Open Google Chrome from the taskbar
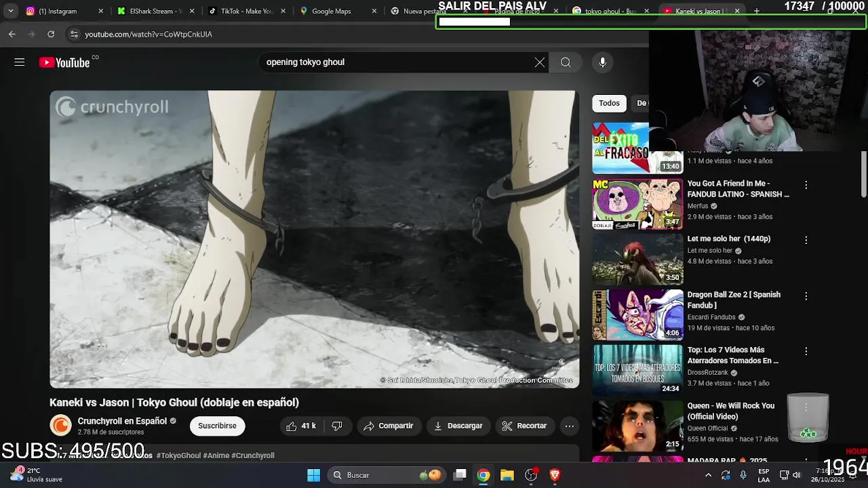This screenshot has height=488, width=868. point(484,475)
